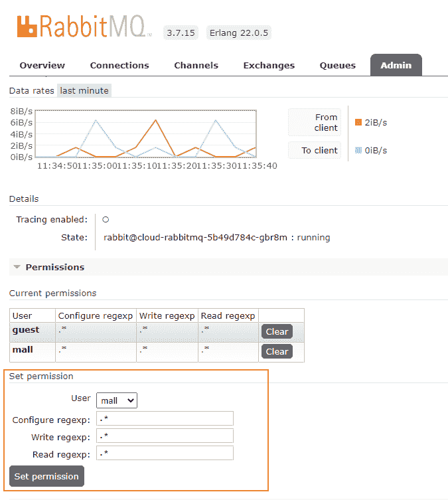Change the last minute data rate range

[x=84, y=90]
